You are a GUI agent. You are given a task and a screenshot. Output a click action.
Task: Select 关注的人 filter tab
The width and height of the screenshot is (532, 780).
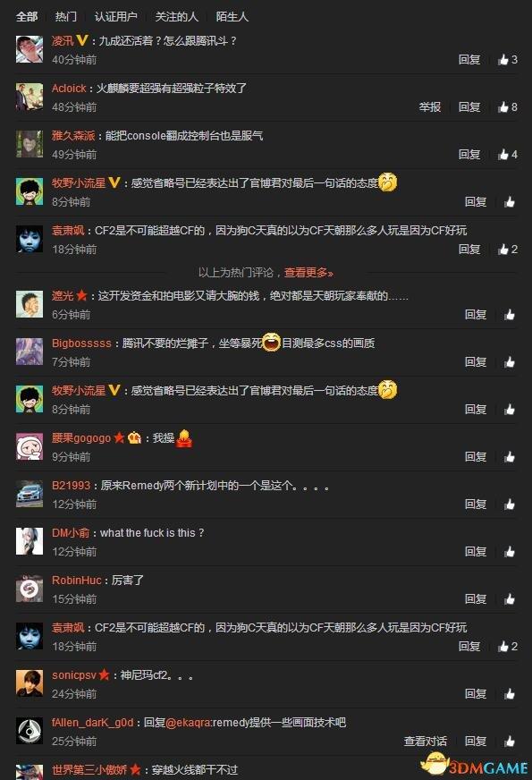pyautogui.click(x=176, y=17)
